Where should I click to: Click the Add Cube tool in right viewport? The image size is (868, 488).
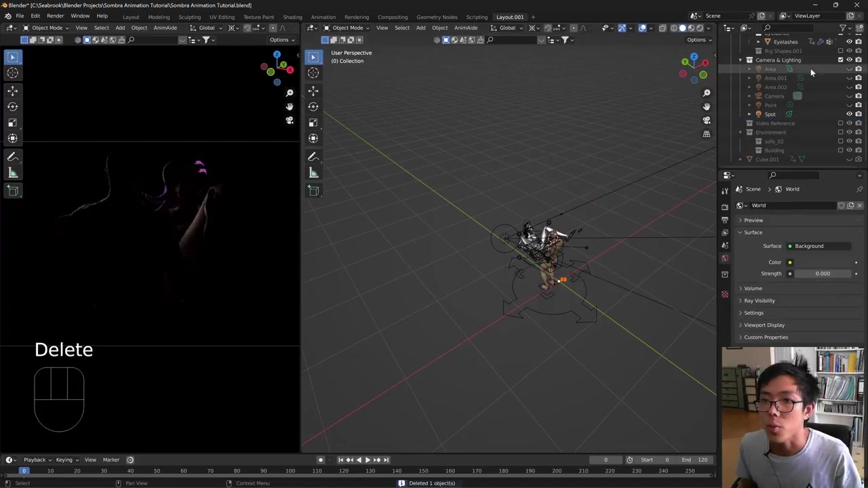[313, 190]
